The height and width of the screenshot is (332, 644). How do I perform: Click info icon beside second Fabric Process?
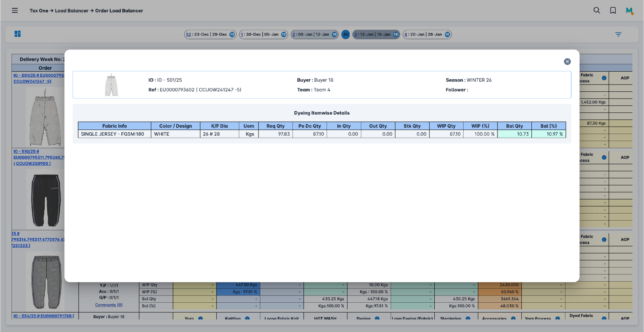pos(604,157)
